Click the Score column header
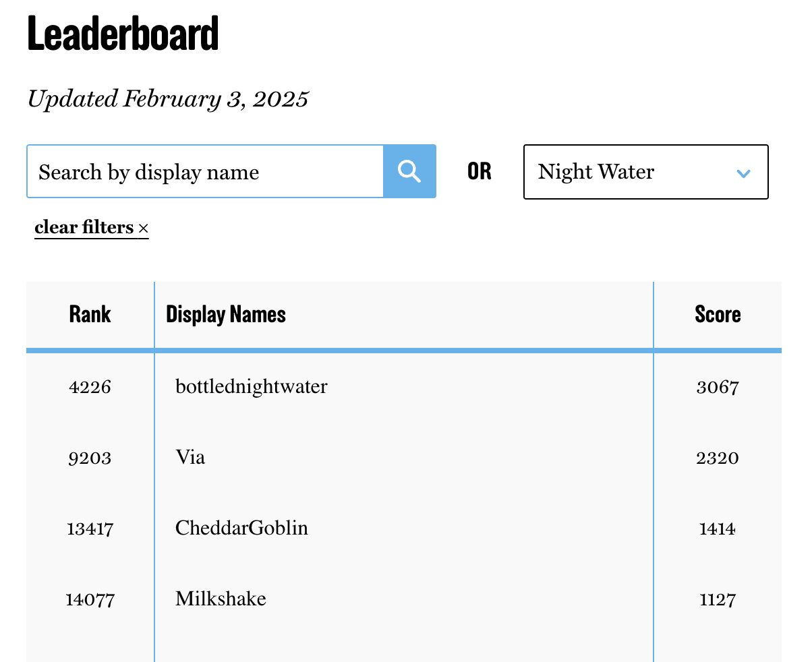Viewport: 812px width, 662px height. [717, 314]
